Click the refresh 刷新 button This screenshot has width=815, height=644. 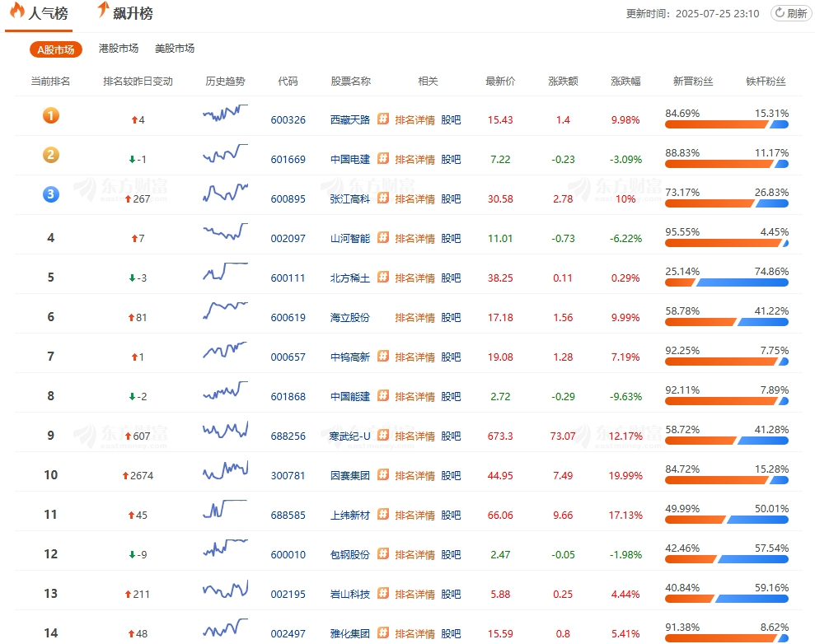[790, 13]
